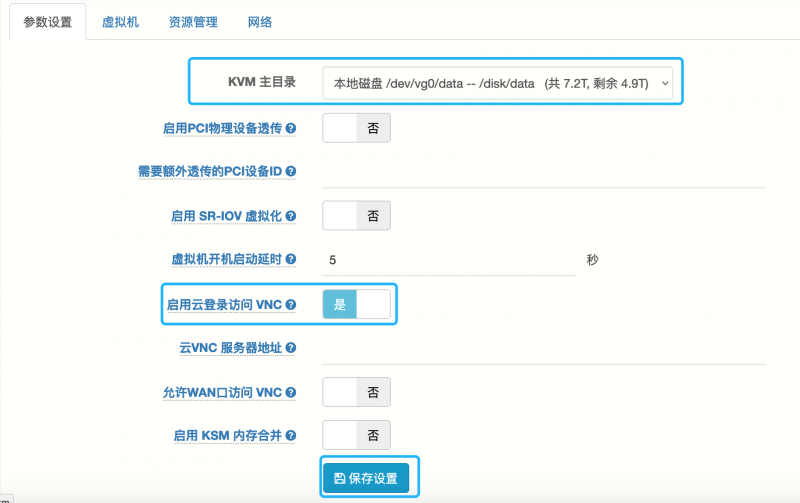This screenshot has width=800, height=503.
Task: Open the KVM 主目录 disk dropdown
Action: pyautogui.click(x=497, y=83)
